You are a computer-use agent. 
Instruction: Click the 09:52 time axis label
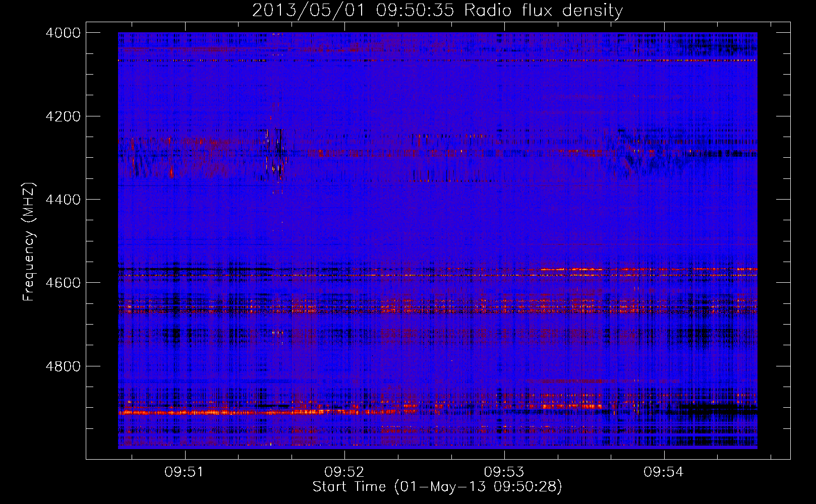(344, 472)
